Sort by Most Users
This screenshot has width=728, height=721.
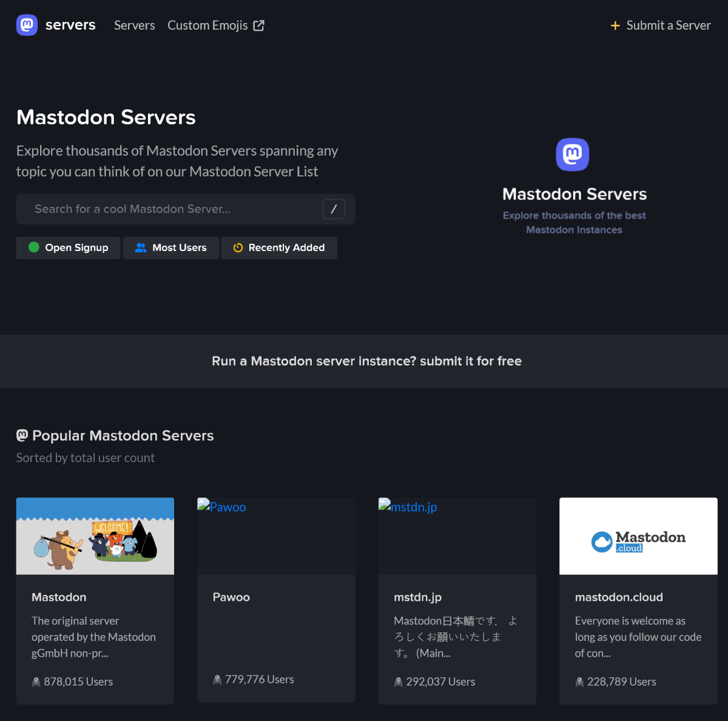(171, 247)
